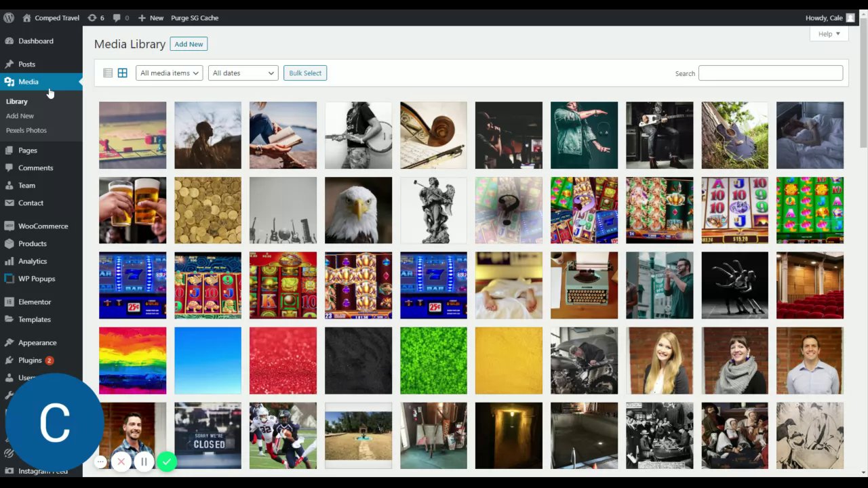Select the black texture thumbnail

(358, 361)
